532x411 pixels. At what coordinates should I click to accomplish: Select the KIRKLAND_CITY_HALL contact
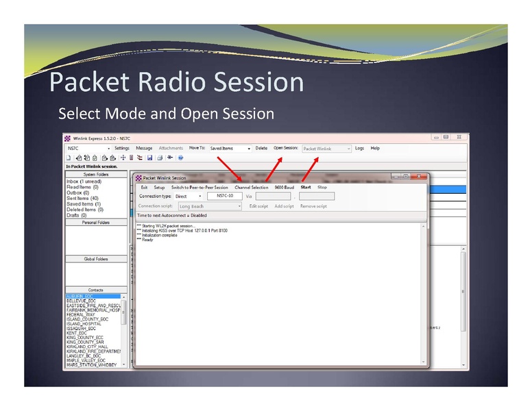(x=87, y=347)
